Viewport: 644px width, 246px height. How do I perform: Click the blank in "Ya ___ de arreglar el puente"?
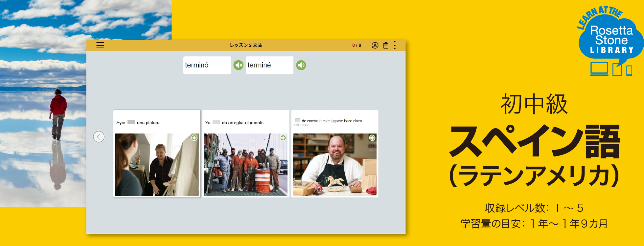[x=216, y=122]
